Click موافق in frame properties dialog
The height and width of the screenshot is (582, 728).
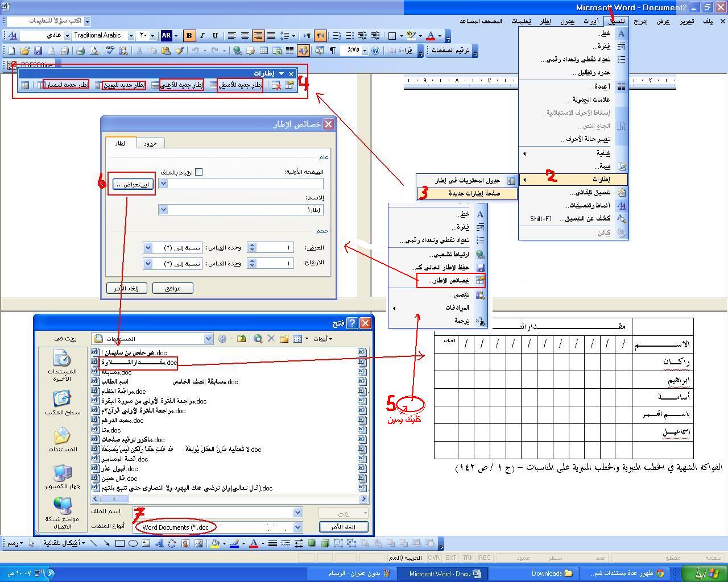pyautogui.click(x=172, y=288)
